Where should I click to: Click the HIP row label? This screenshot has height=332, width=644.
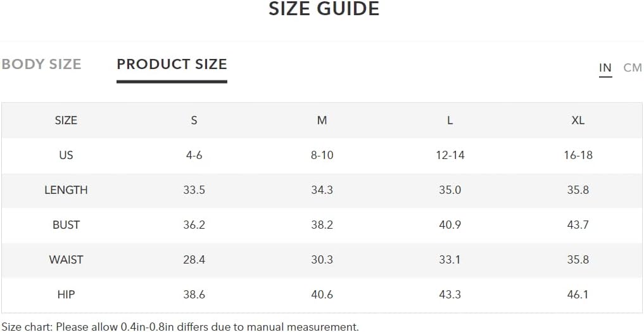(x=66, y=295)
